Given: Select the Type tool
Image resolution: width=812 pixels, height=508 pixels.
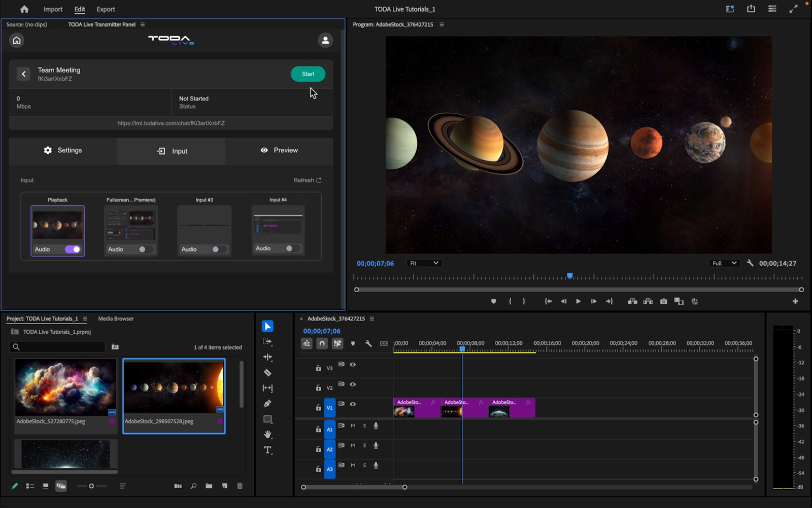Looking at the screenshot, I should coord(267,450).
